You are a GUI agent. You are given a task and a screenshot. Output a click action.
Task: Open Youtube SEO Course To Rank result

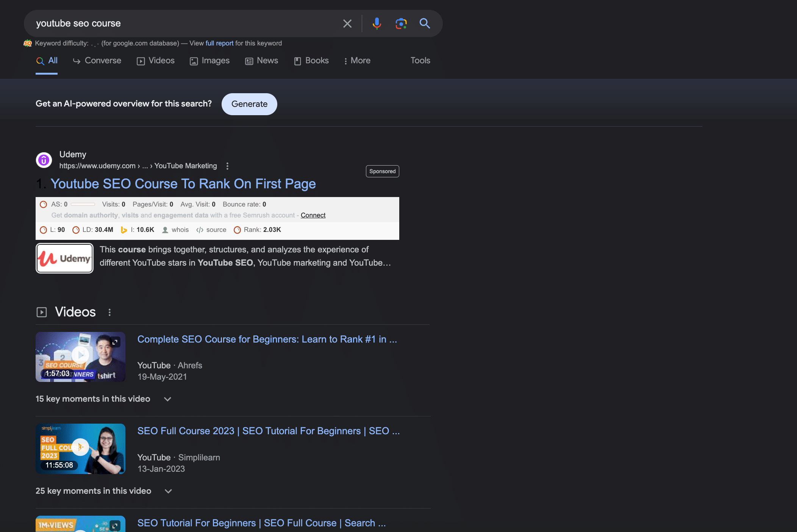coord(183,184)
